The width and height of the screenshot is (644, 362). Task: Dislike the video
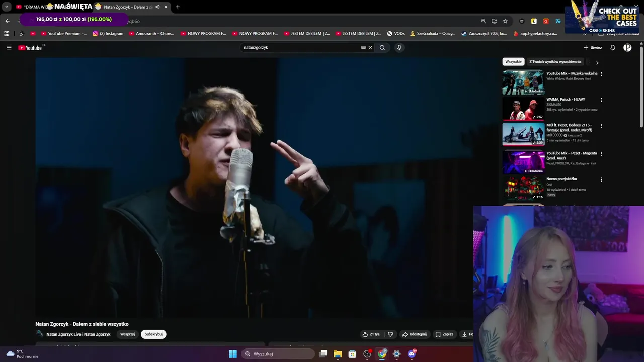[390, 334]
